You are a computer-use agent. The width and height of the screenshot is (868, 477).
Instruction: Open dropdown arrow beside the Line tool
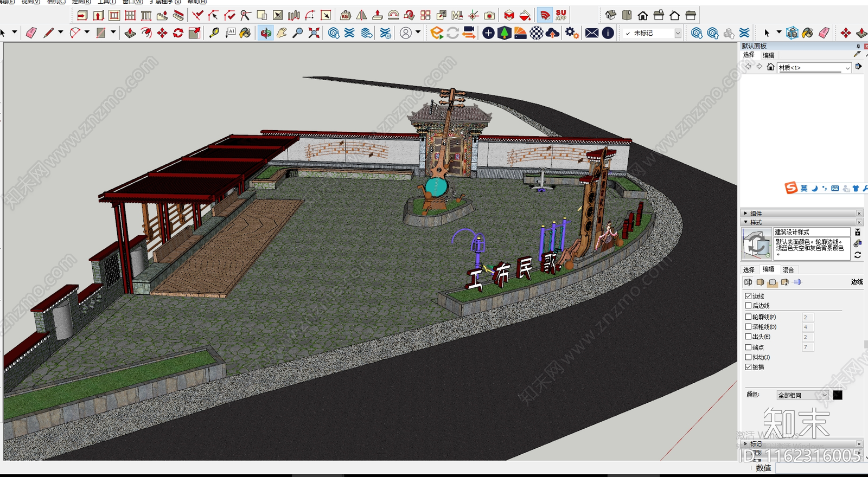(x=60, y=33)
